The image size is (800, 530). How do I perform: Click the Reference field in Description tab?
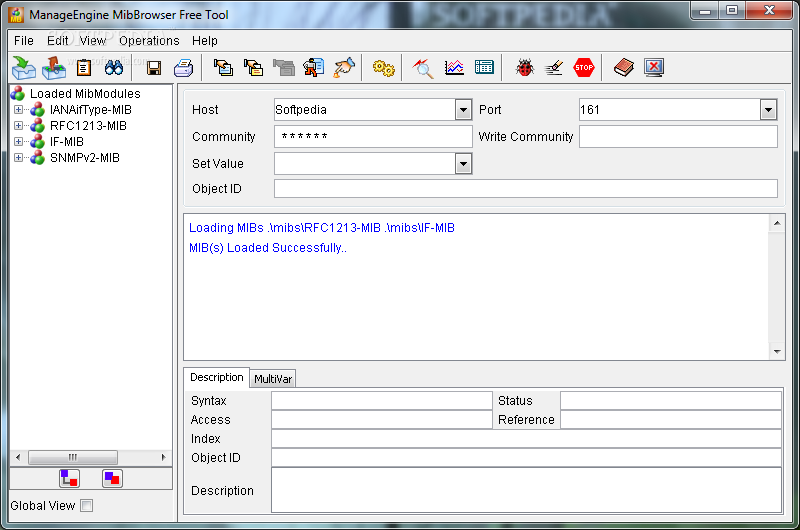pyautogui.click(x=670, y=419)
